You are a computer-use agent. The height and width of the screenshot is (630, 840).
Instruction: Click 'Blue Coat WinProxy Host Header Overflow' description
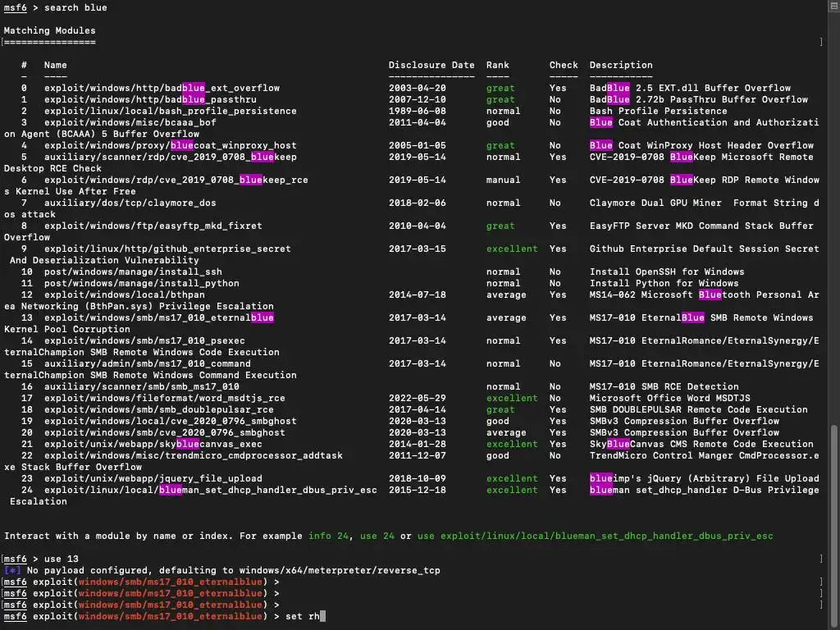coord(701,146)
